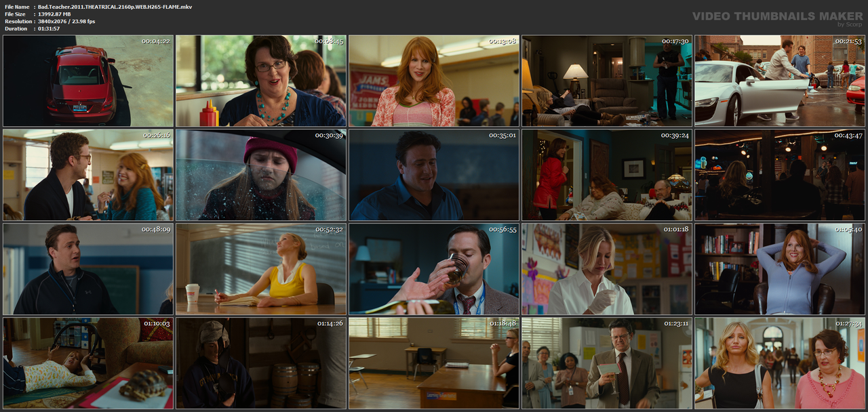Open the frame timestamped 00:17:30
The image size is (868, 412).
coord(607,81)
